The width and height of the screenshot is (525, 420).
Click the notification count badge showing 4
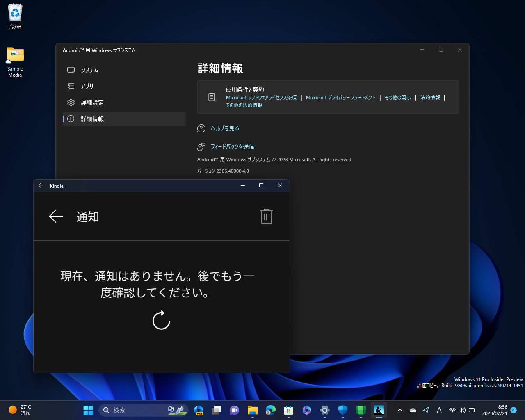513,410
